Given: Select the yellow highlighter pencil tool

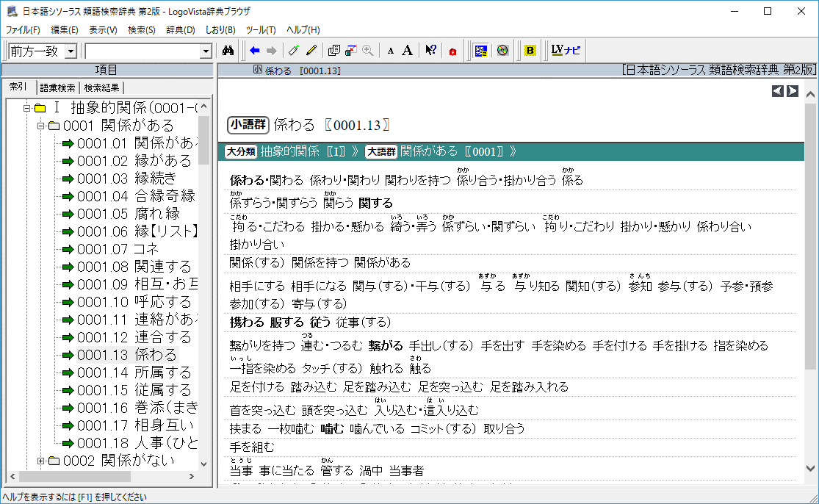Looking at the screenshot, I should (x=311, y=51).
